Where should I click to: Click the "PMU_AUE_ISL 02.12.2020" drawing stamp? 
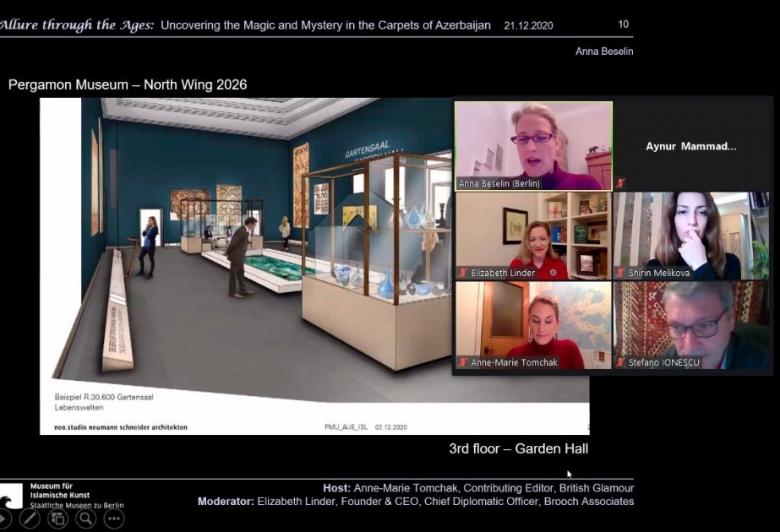[366, 427]
